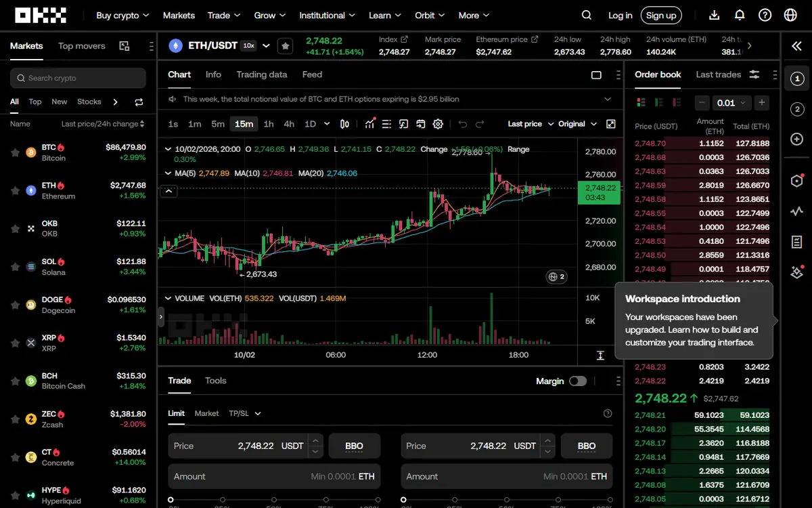
Task: Toggle favorite star for XRP row
Action: tap(15, 343)
